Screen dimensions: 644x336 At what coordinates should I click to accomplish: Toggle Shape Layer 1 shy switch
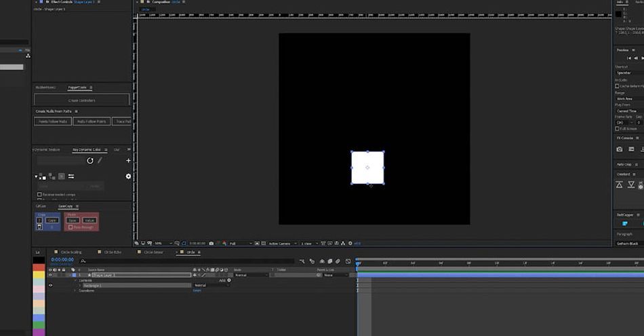tap(195, 275)
